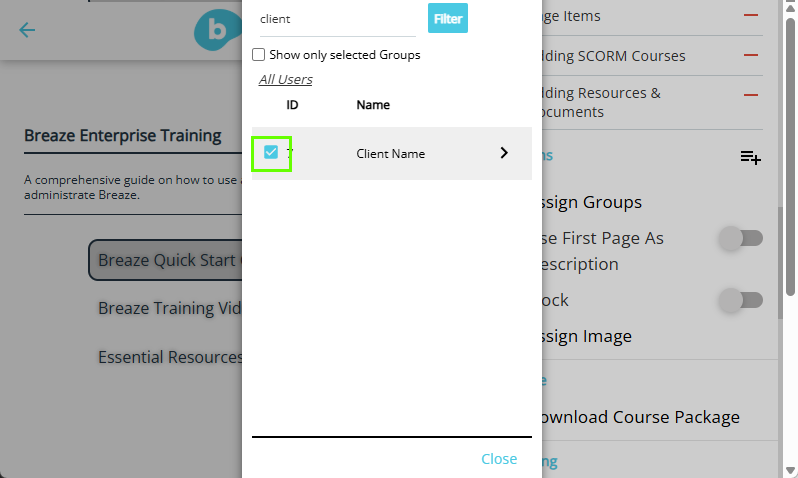The width and height of the screenshot is (798, 478).
Task: Click the minus icon next to Items
Action: tap(751, 15)
